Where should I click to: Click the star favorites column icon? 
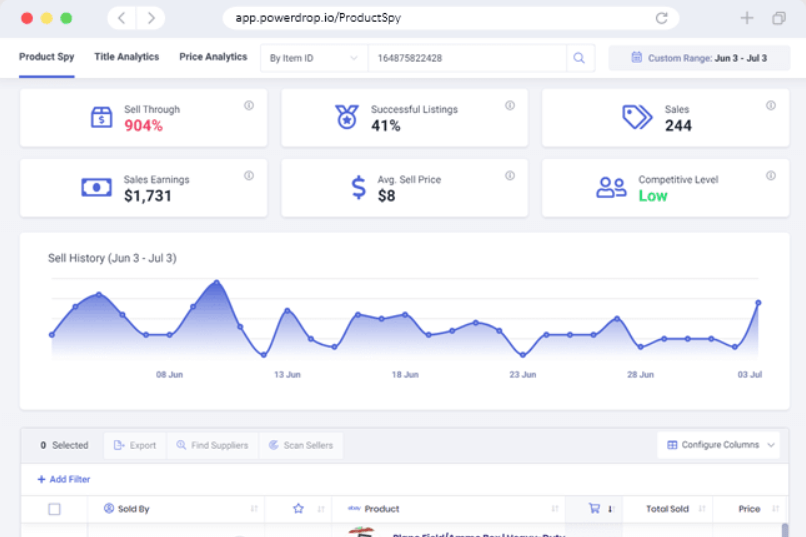click(x=298, y=509)
